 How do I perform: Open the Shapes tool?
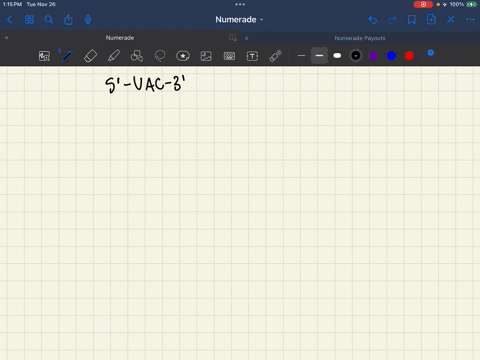(x=137, y=56)
